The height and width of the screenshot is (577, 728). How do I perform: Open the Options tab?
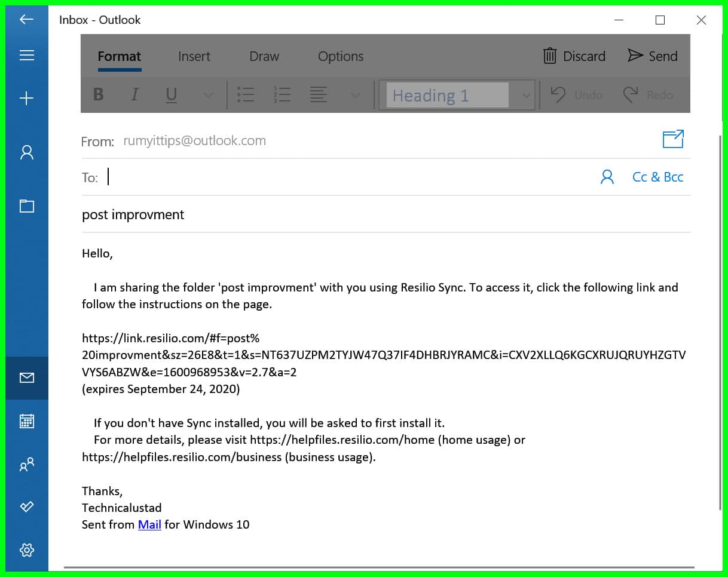pyautogui.click(x=341, y=56)
